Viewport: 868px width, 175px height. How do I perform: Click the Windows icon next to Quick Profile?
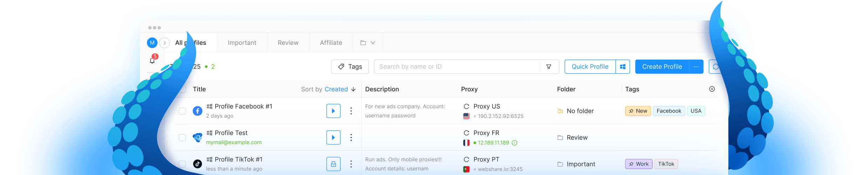coord(623,67)
